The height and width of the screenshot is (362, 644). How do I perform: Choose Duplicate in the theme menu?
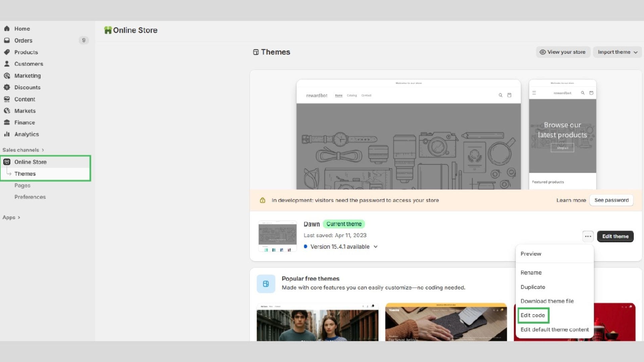(x=533, y=287)
